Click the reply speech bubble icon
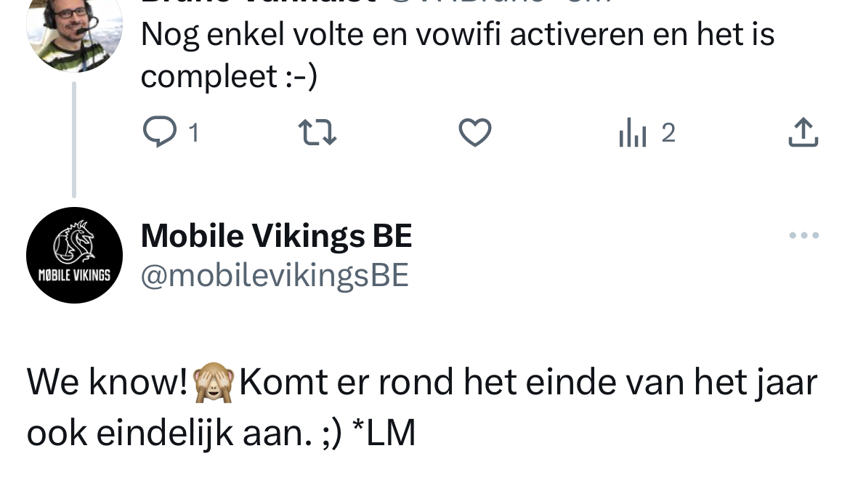 pyautogui.click(x=156, y=133)
